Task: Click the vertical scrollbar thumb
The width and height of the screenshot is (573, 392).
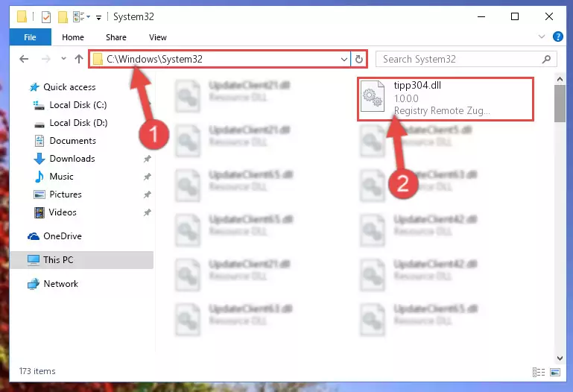Action: tap(560, 104)
